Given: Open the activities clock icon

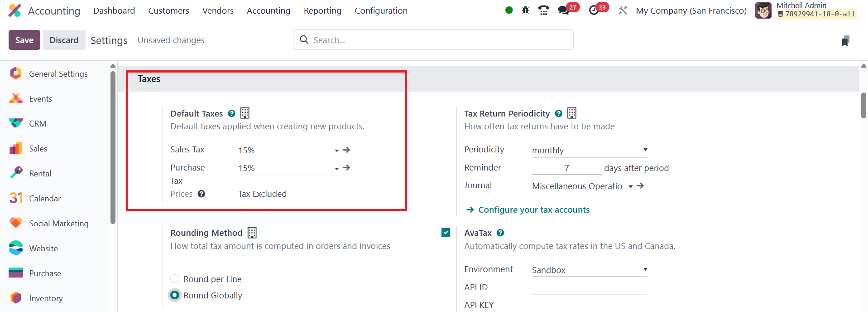Looking at the screenshot, I should pos(594,10).
